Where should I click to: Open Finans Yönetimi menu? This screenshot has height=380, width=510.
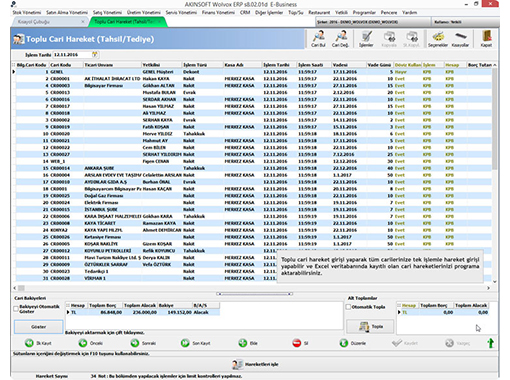click(x=218, y=12)
